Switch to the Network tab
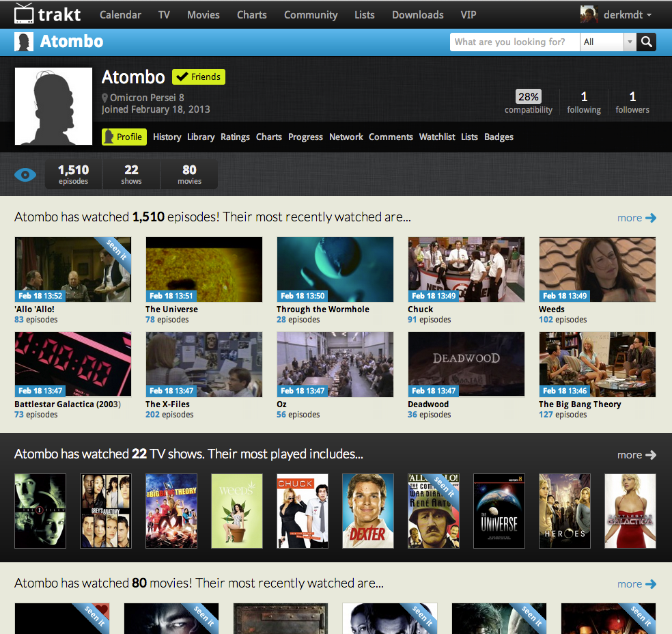The image size is (672, 634). pyautogui.click(x=346, y=137)
